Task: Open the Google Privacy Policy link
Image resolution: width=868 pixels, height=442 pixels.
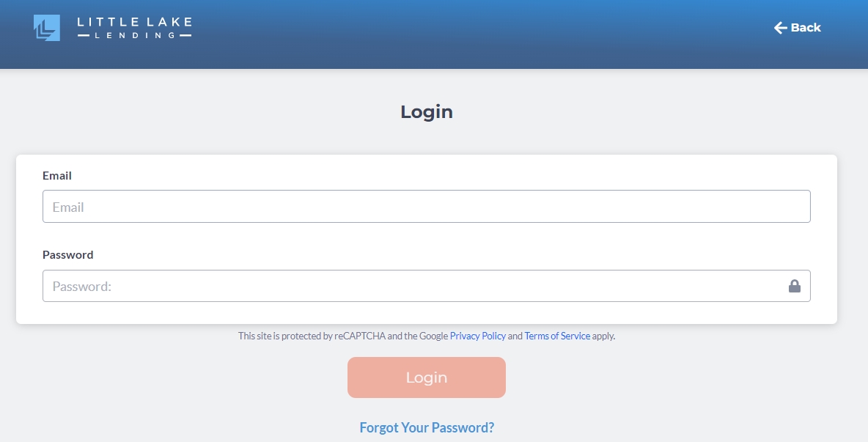Action: pyautogui.click(x=477, y=336)
